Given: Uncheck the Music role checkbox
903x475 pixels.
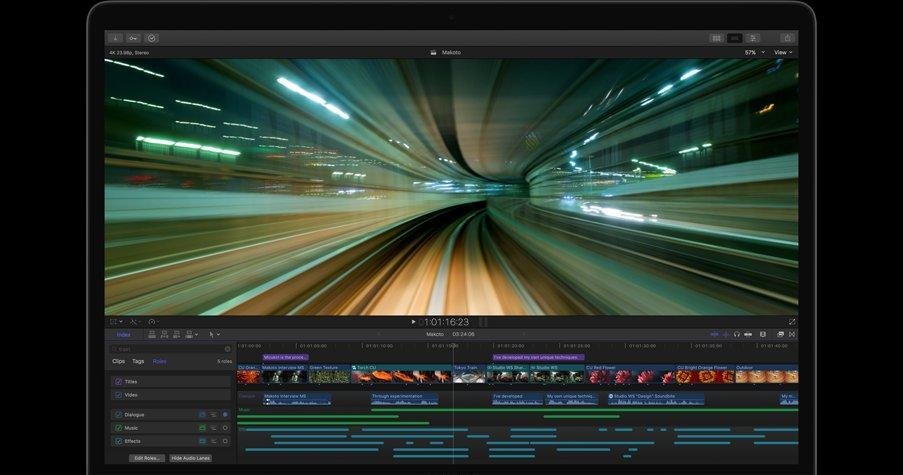Looking at the screenshot, I should (119, 428).
